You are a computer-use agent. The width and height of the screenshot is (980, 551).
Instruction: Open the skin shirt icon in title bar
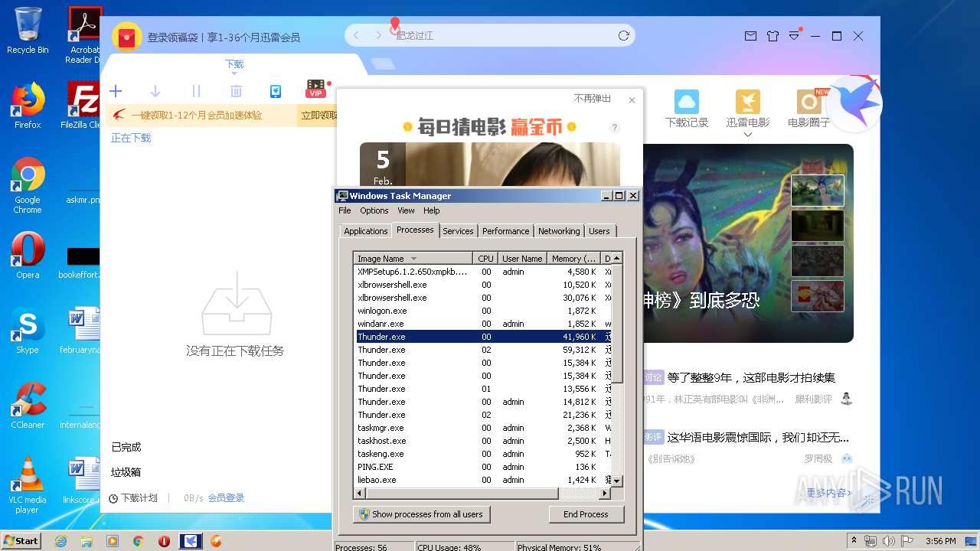pos(773,36)
